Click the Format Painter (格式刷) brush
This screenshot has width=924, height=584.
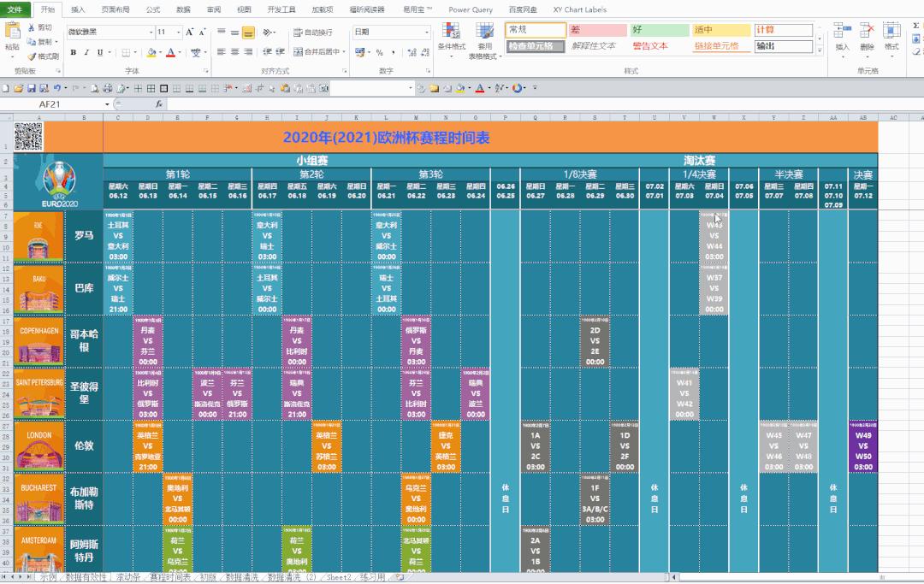pyautogui.click(x=32, y=56)
